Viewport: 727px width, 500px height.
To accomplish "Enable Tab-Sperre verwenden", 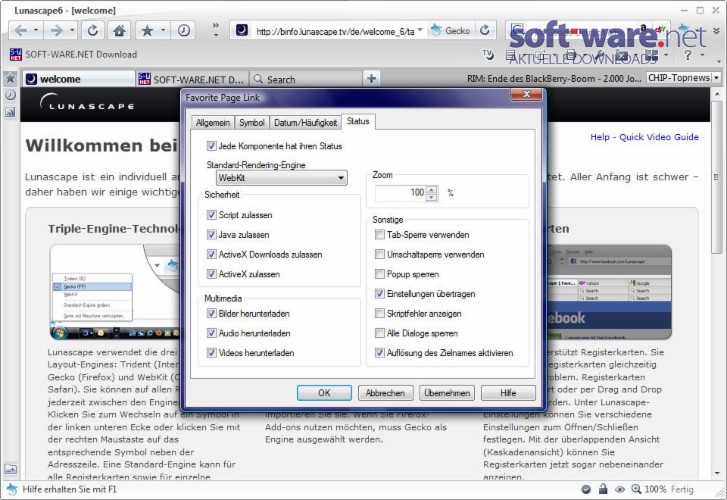I will pos(380,235).
